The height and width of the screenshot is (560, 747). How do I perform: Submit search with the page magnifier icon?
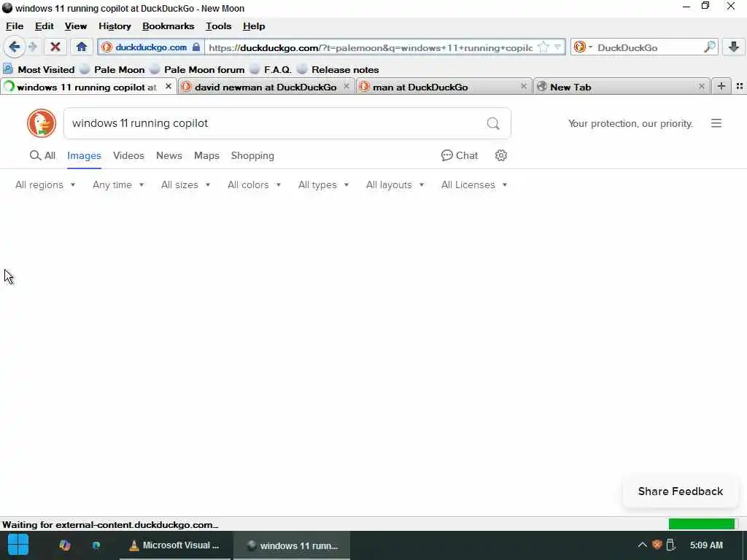click(x=493, y=124)
